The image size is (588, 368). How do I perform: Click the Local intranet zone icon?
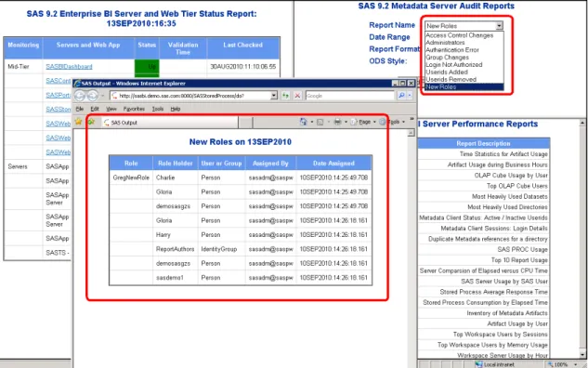[x=478, y=364]
